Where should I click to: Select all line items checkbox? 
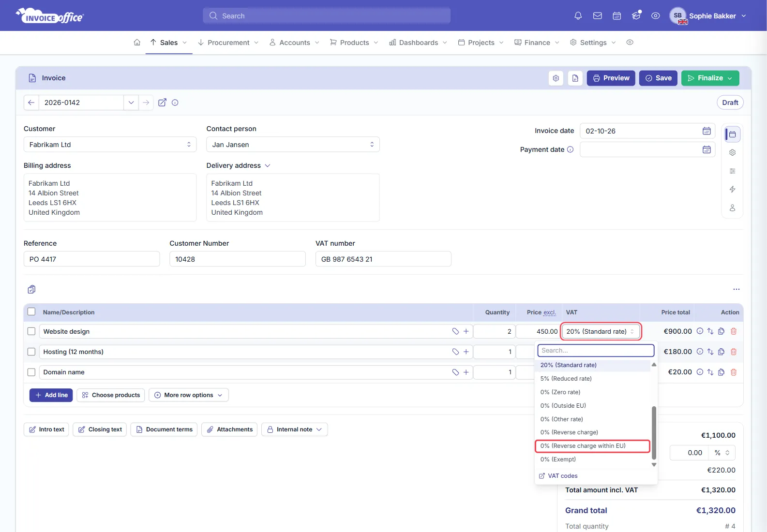point(31,312)
